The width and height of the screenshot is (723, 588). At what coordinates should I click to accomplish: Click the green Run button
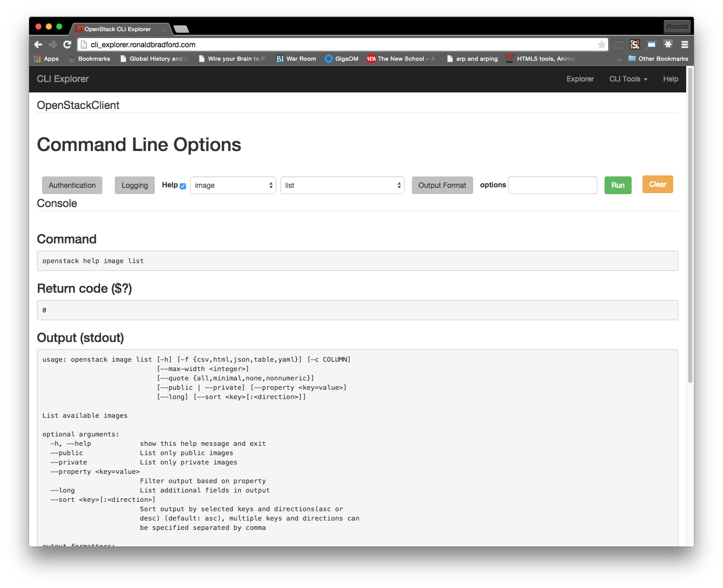point(618,185)
